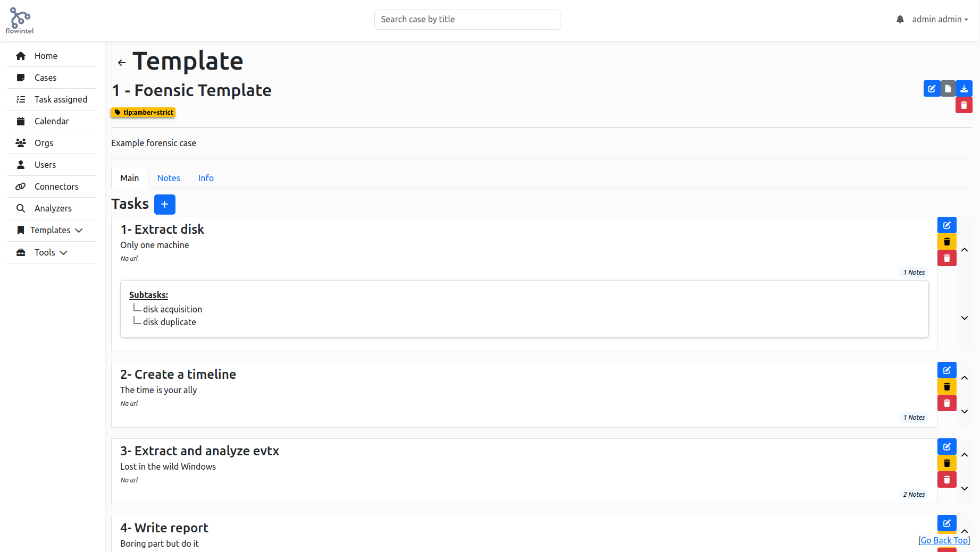
Task: Move Create a timeline task down with chevron
Action: [x=965, y=412]
